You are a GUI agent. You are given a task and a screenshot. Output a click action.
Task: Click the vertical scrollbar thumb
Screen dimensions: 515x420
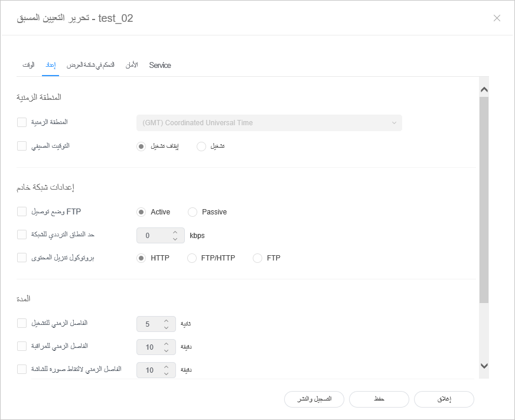coord(484,201)
